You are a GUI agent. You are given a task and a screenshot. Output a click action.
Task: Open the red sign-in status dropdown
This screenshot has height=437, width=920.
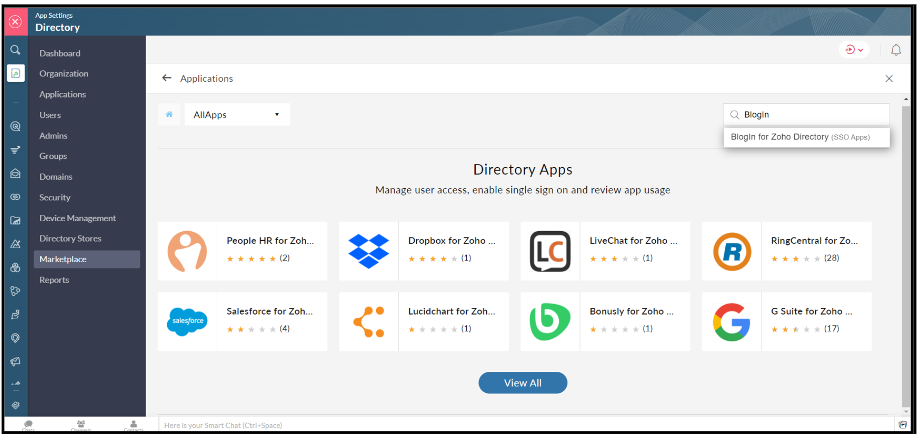854,50
